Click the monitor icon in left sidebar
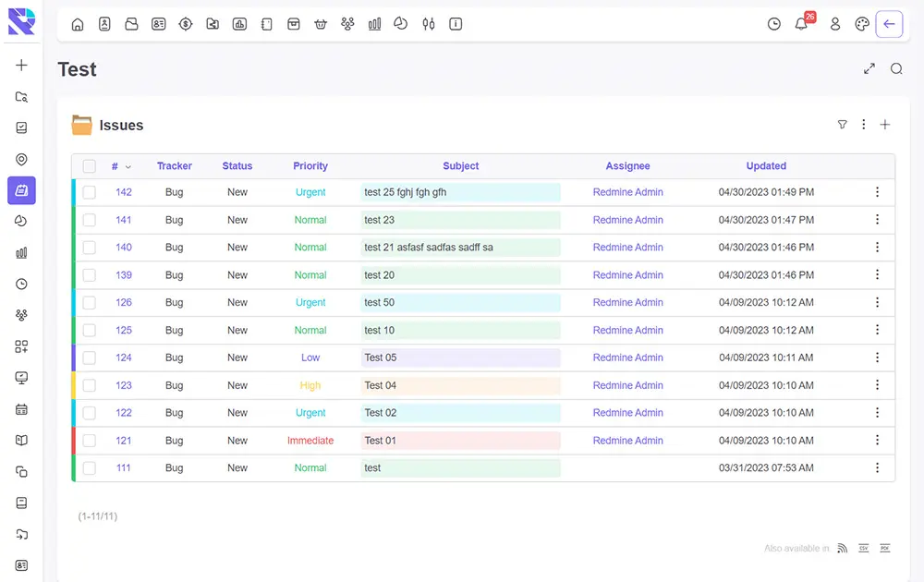 point(21,378)
